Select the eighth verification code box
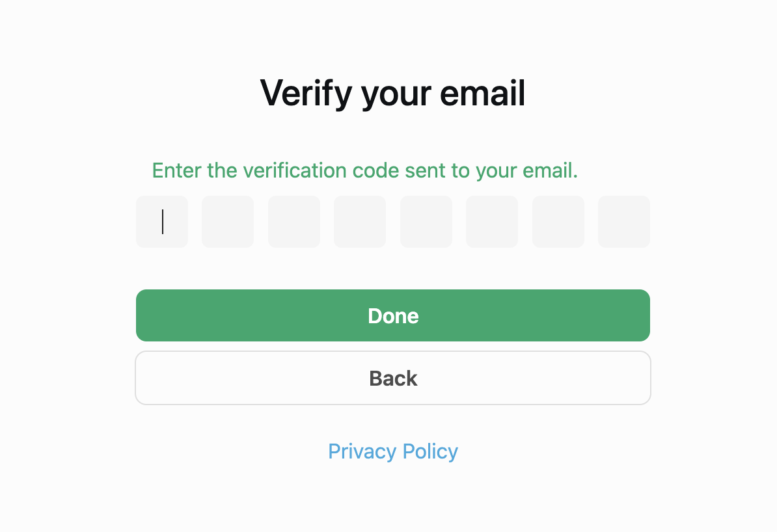 (x=624, y=222)
